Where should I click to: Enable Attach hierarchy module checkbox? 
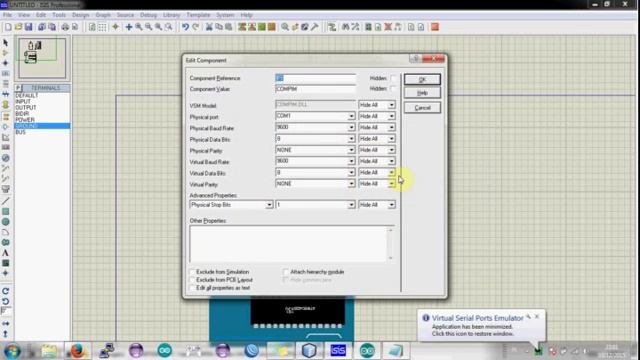pos(286,272)
